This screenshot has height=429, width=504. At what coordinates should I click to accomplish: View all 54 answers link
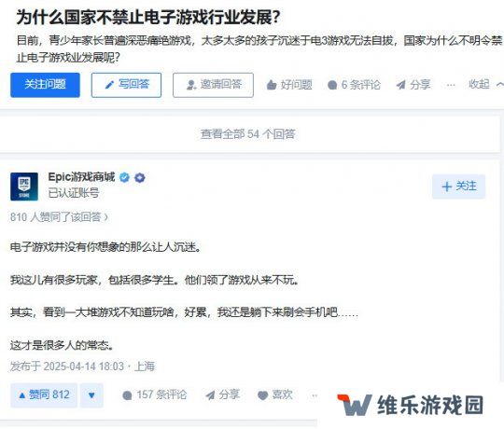248,134
